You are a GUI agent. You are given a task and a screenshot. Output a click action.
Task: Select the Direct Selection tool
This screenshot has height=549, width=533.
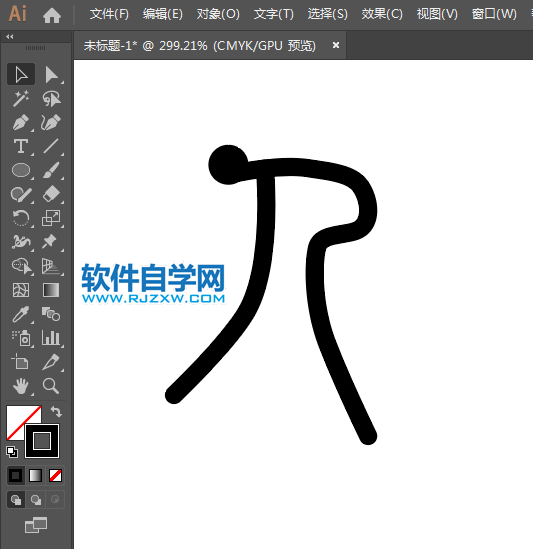[x=51, y=74]
